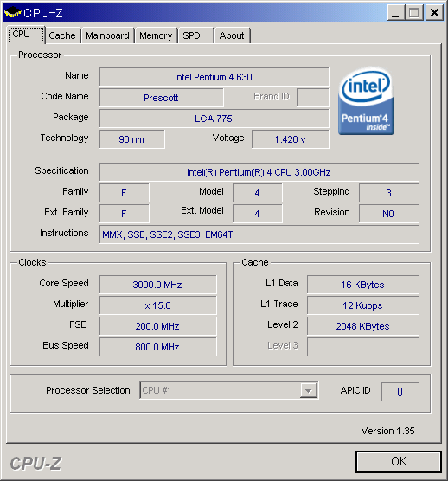Screen dimensions: 448x481
Task: Open the Mainboard tab
Action: click(x=107, y=35)
